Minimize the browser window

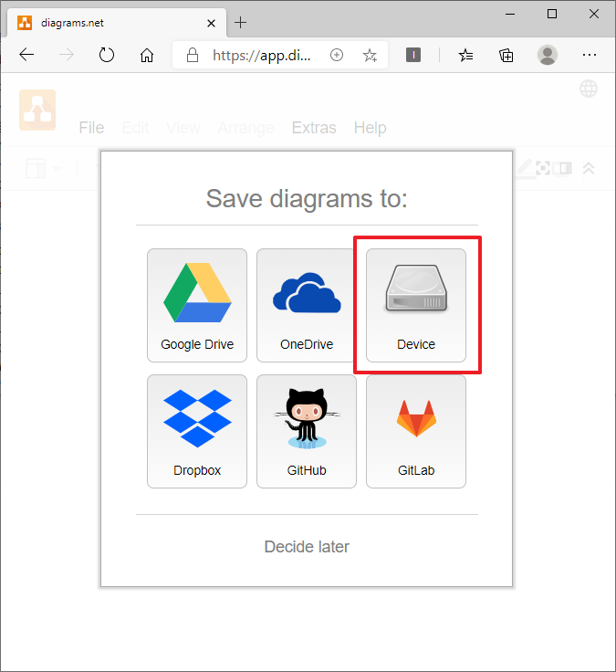[x=510, y=14]
